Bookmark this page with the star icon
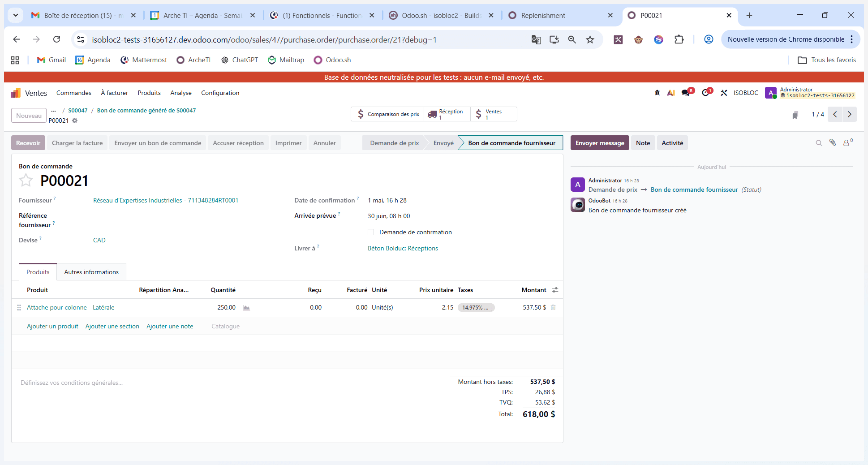The height and width of the screenshot is (465, 868). pyautogui.click(x=590, y=39)
